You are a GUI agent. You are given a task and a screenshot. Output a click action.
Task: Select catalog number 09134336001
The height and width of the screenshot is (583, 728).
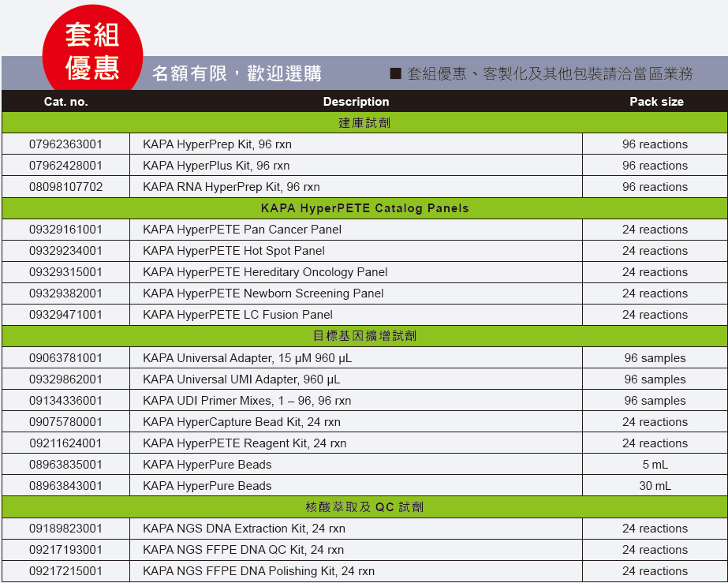click(x=65, y=401)
